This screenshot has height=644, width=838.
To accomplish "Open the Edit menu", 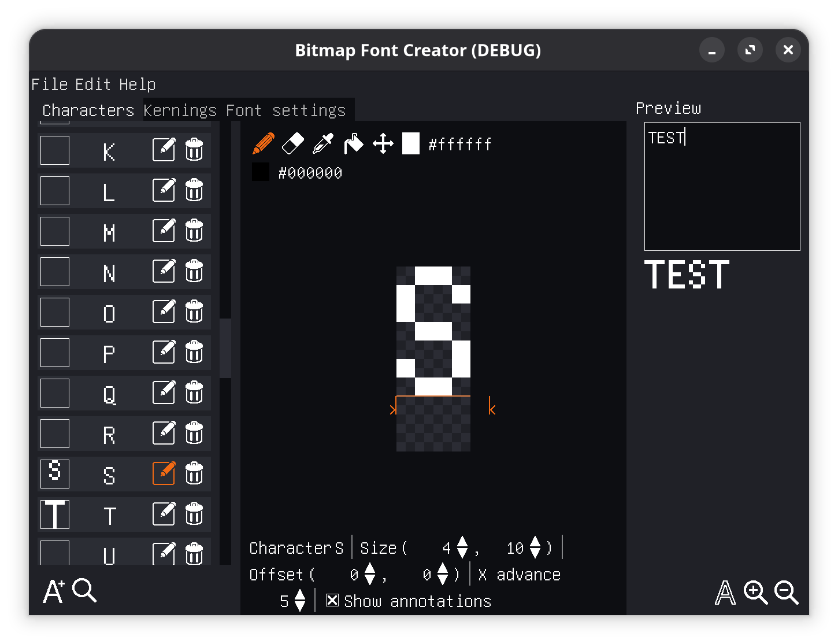I will pyautogui.click(x=93, y=84).
